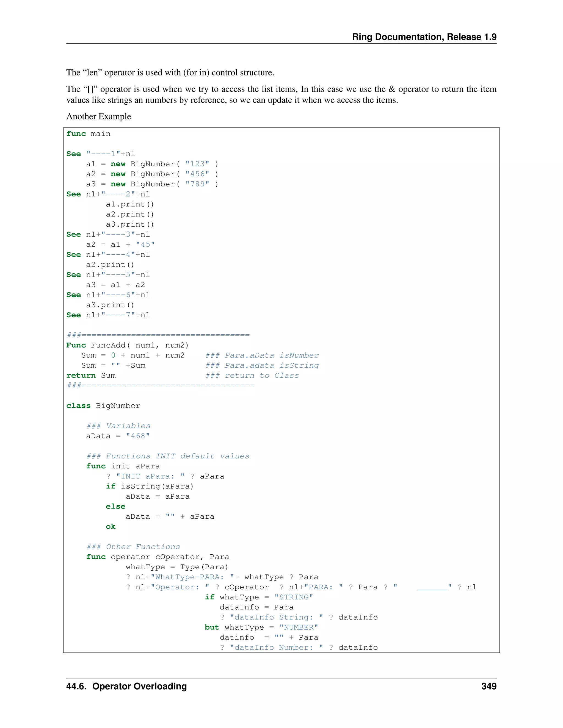Click the 'else' keyword in init function
Screen dimensions: 563x728
tap(115, 506)
